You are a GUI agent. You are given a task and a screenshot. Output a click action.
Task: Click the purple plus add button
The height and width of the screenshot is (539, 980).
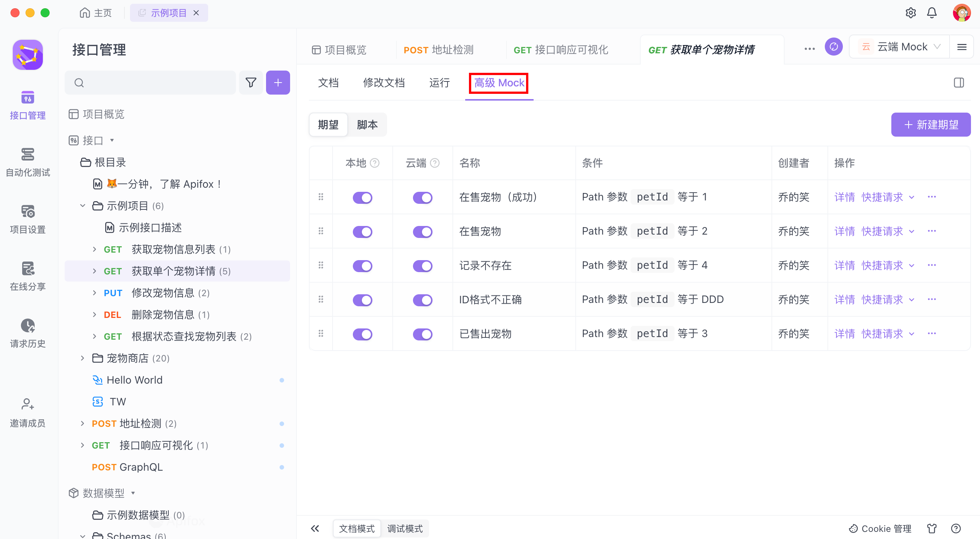tap(278, 83)
